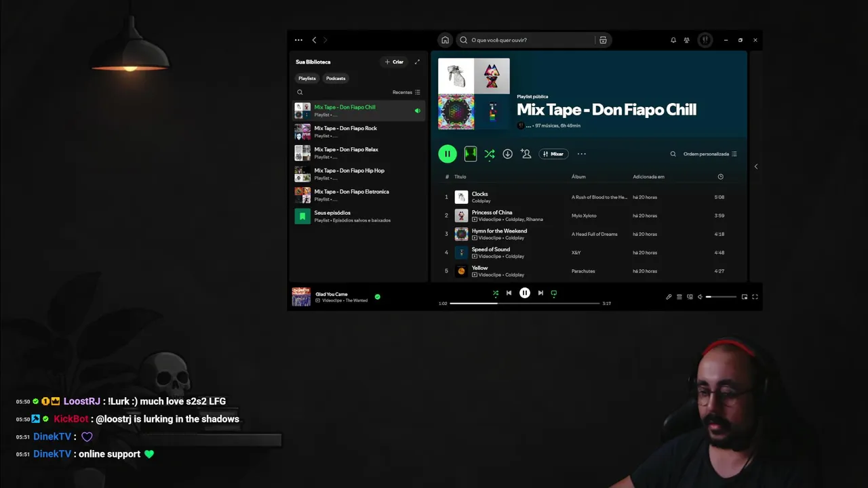Open Mix Tape - Don Fiapo Relax playlist
The width and height of the screenshot is (868, 488).
pyautogui.click(x=359, y=152)
